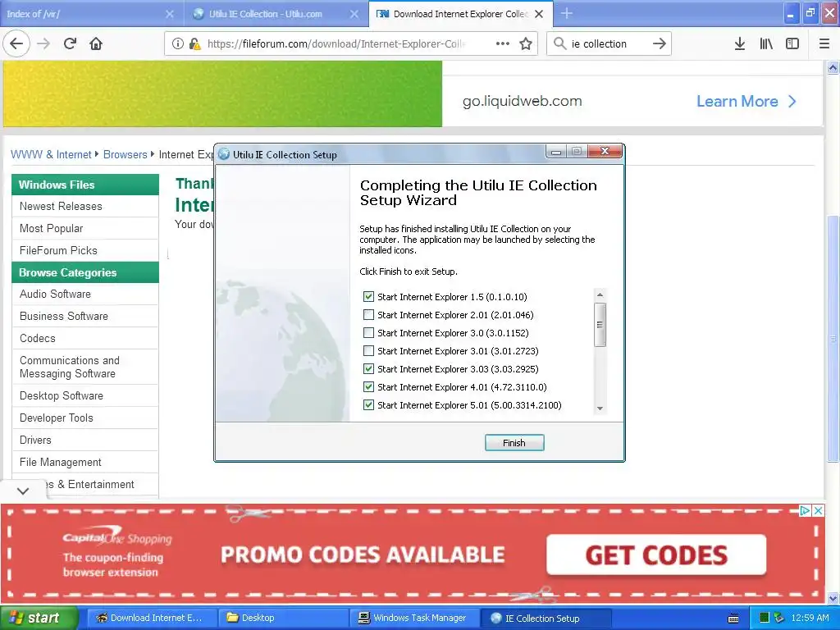Switch to the Index of /vir/ tab
The width and height of the screenshot is (840, 630).
coord(91,14)
